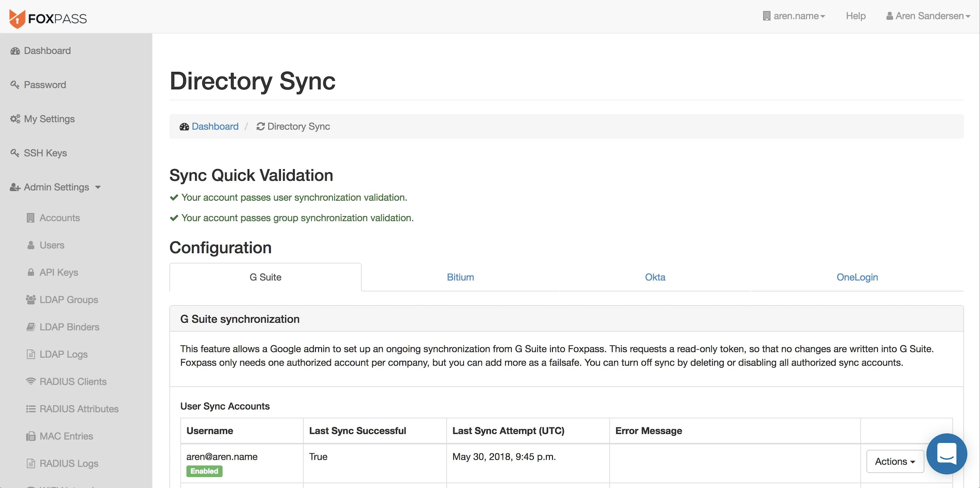Open the Help link in header

click(x=855, y=16)
